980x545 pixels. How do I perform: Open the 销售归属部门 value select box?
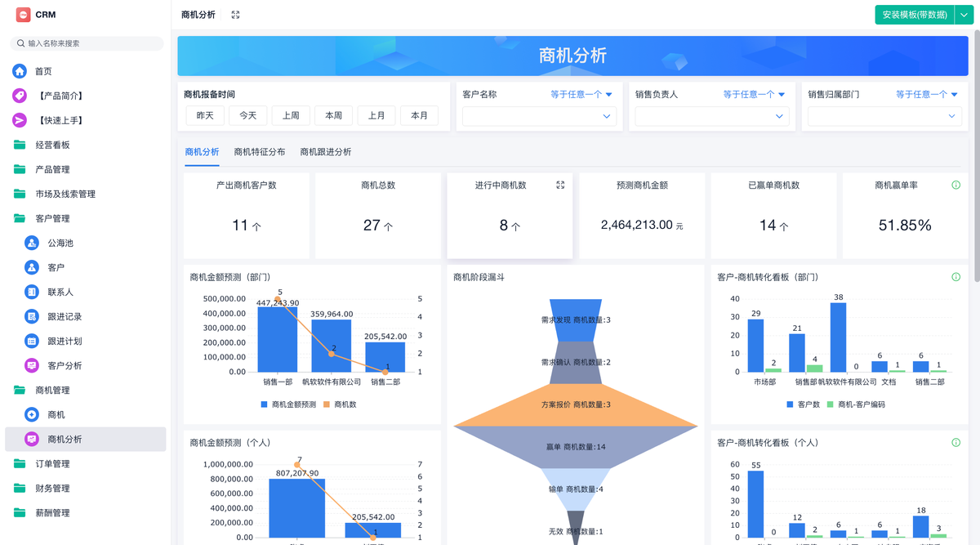click(884, 116)
